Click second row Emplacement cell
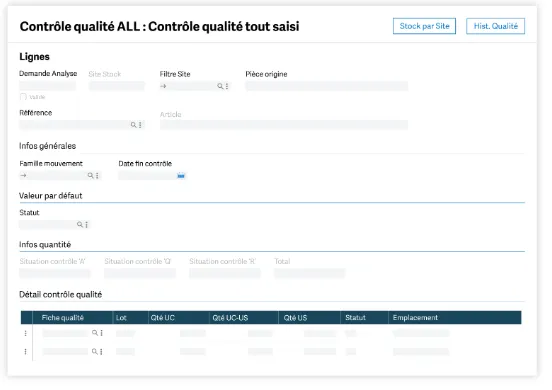552x390 pixels. [x=421, y=352]
